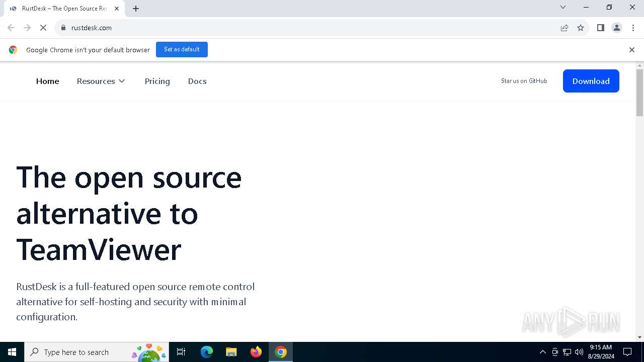Screen dimensions: 644x362
Task: Launch Firefox from the taskbar
Action: click(x=256, y=352)
